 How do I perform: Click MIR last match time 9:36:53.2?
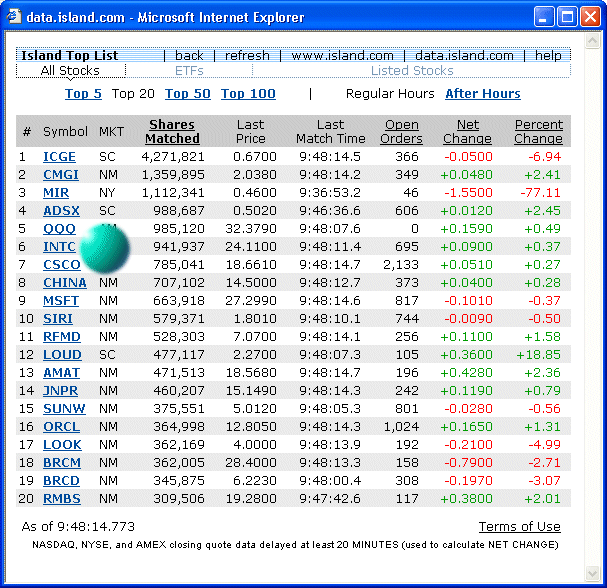pos(330,192)
